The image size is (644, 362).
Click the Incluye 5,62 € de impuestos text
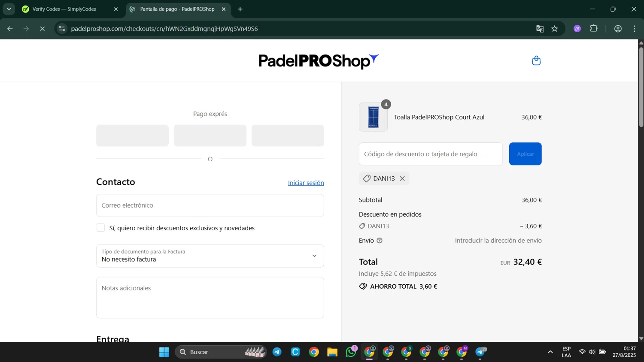pyautogui.click(x=398, y=274)
